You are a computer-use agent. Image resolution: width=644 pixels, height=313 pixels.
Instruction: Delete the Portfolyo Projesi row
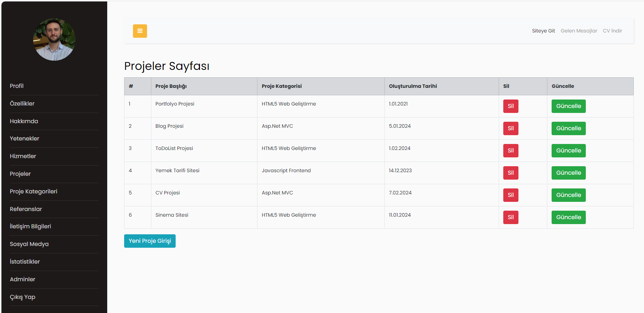pyautogui.click(x=510, y=106)
